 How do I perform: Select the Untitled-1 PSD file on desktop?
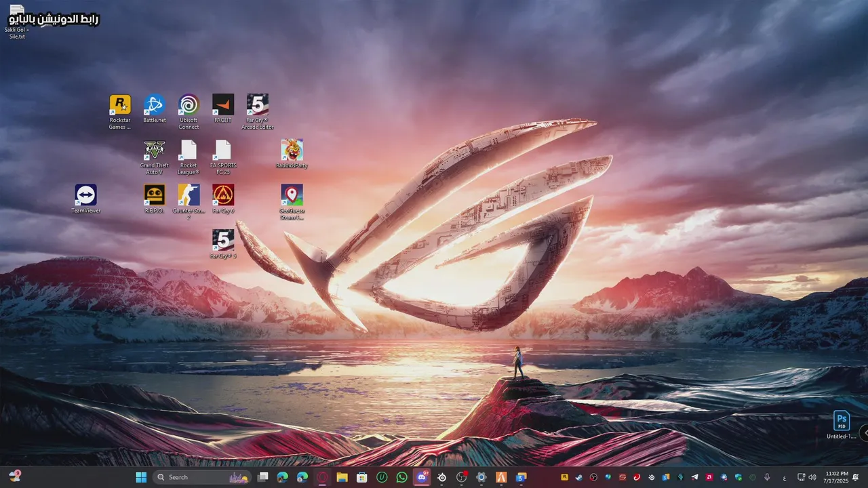842,426
